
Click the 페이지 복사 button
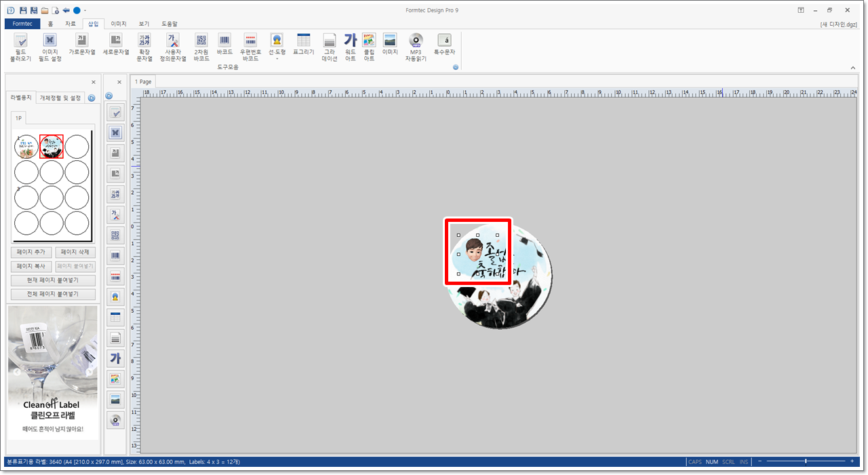click(31, 266)
